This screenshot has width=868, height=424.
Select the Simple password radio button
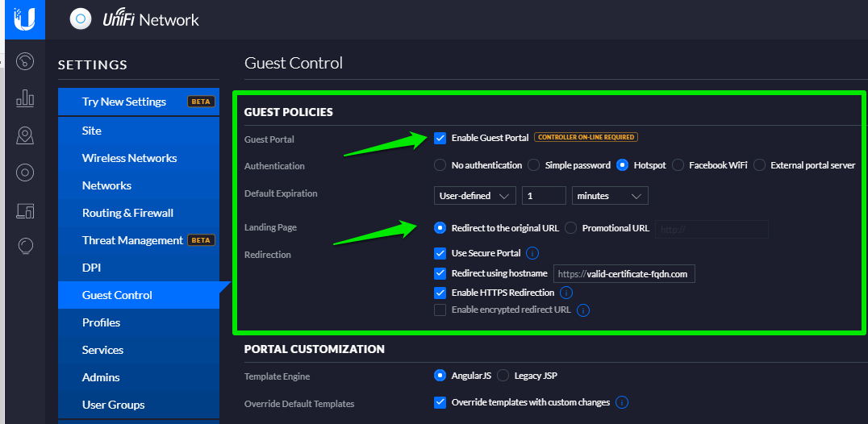click(x=533, y=165)
